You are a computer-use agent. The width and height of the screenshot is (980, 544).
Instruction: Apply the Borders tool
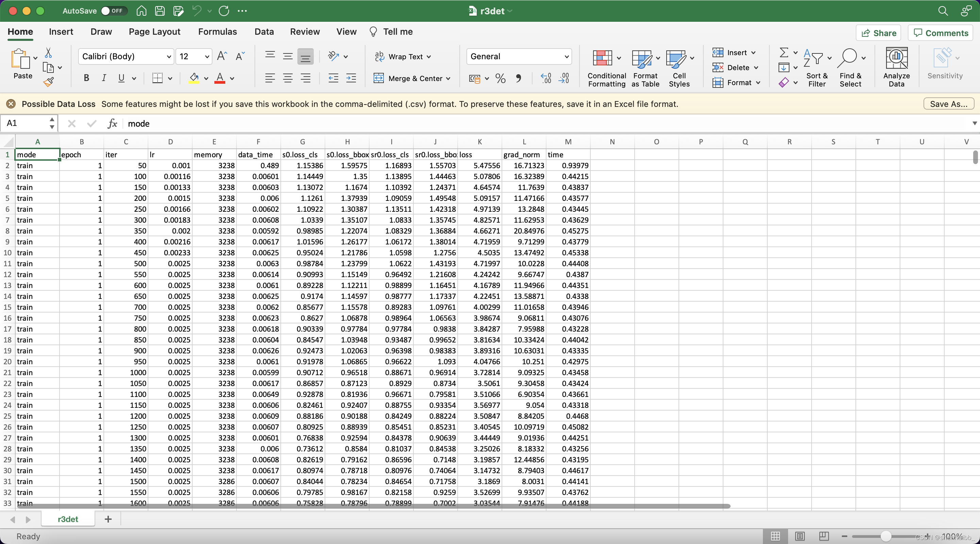coord(157,78)
